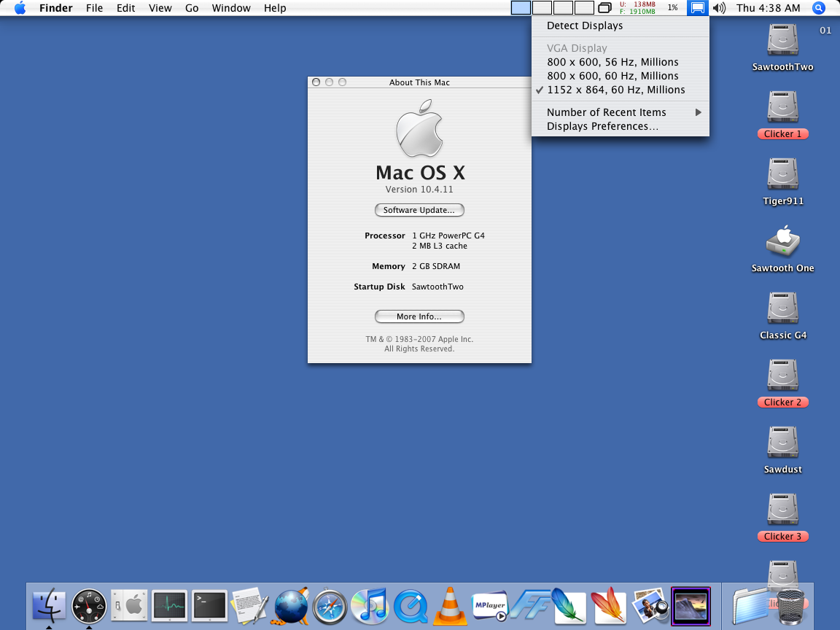Close the About This Mac window
Screen dimensions: 840x630
click(316, 82)
